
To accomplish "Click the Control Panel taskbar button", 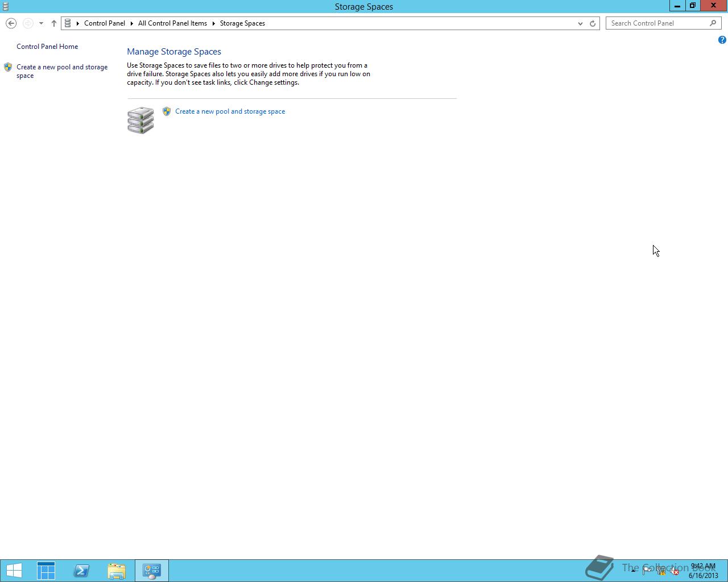I will tap(152, 571).
